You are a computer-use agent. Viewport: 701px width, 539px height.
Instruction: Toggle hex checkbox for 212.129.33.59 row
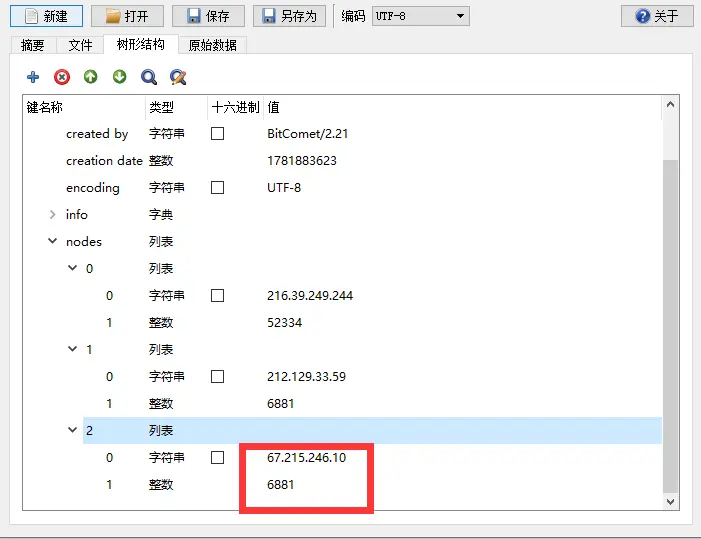click(x=217, y=376)
